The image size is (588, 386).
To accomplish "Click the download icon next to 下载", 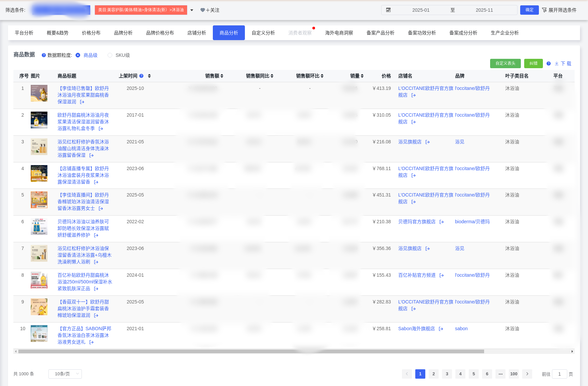I will [556, 63].
